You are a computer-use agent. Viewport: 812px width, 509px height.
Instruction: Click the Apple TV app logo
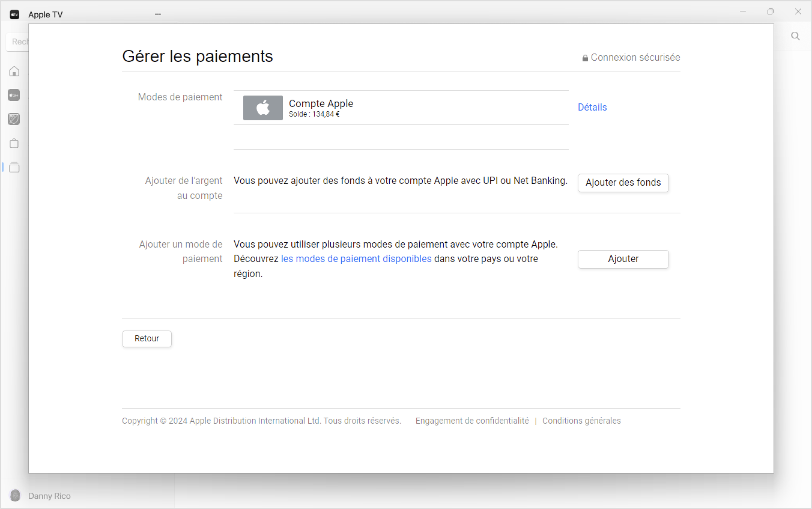pyautogui.click(x=14, y=14)
